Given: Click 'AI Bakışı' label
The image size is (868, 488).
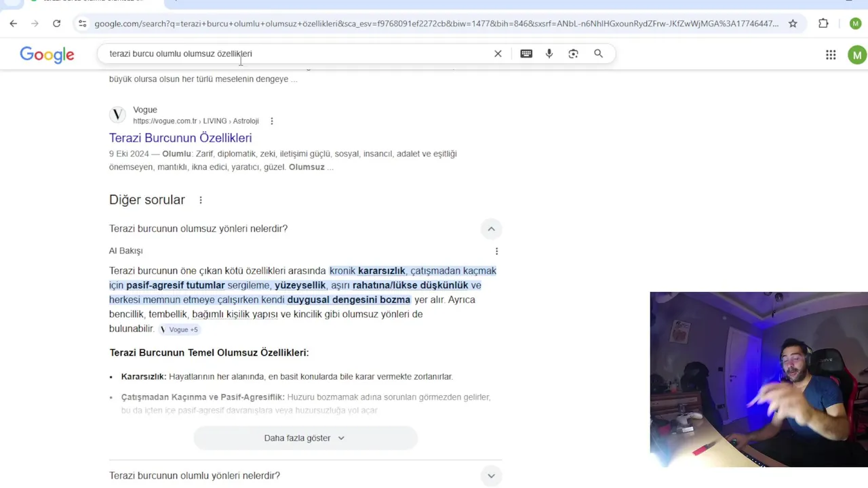Looking at the screenshot, I should click(x=126, y=251).
